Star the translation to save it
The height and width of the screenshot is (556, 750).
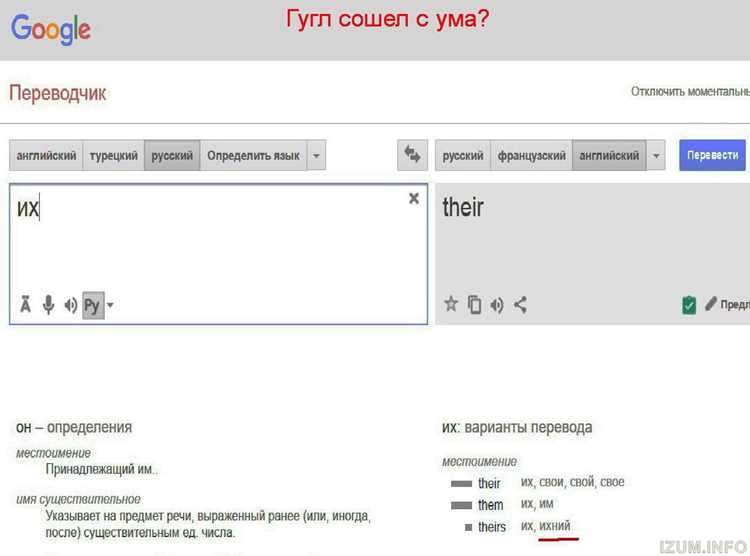pos(451,304)
